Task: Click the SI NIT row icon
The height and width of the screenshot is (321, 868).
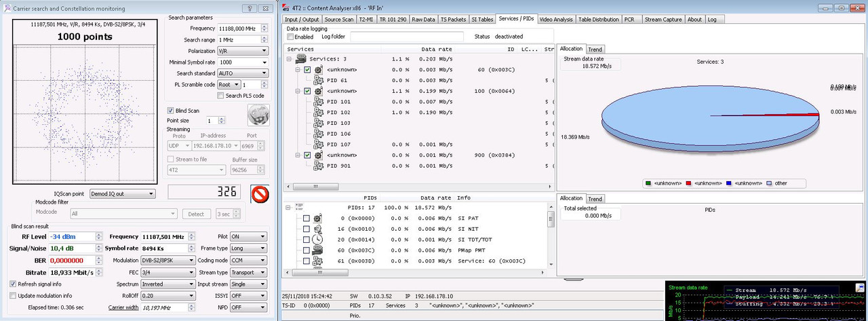Action: [317, 229]
